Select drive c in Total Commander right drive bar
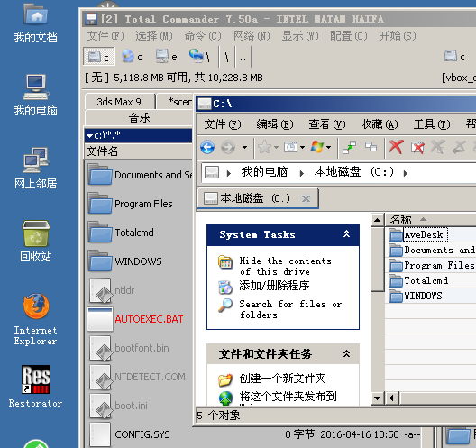 coord(454,57)
